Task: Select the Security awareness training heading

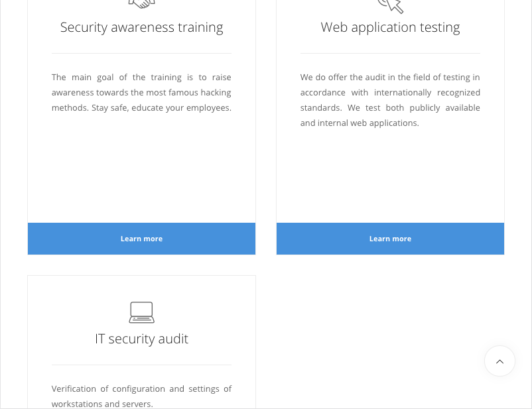Action: [x=141, y=27]
